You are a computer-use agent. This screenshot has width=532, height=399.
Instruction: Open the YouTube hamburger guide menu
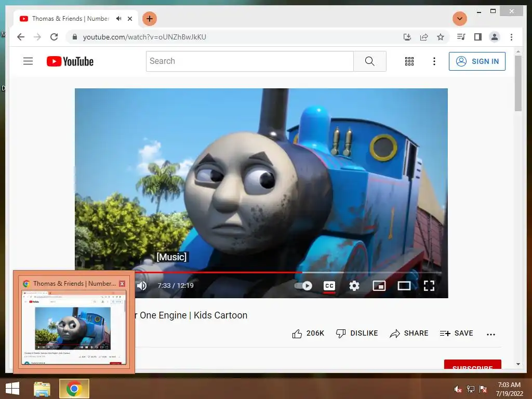pyautogui.click(x=28, y=61)
